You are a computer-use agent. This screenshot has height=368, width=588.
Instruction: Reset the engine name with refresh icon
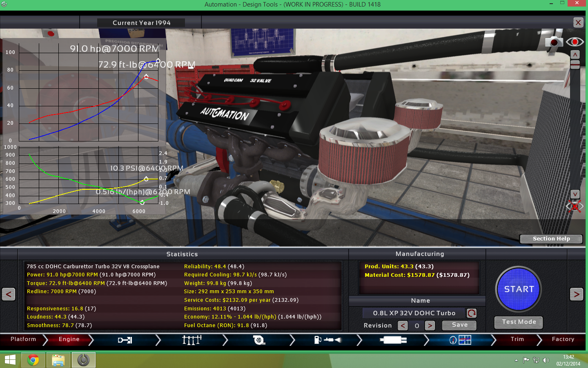coord(472,313)
